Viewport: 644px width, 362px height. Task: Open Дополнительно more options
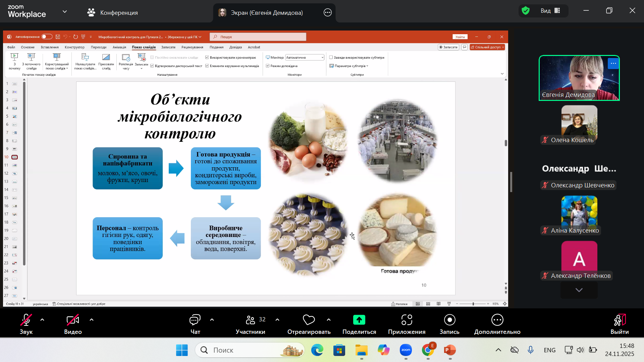click(x=497, y=320)
